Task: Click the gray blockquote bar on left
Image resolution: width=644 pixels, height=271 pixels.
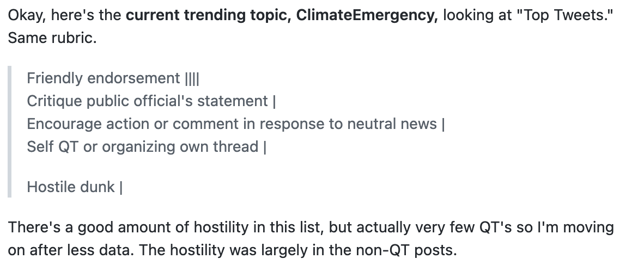Action: pyautogui.click(x=9, y=132)
